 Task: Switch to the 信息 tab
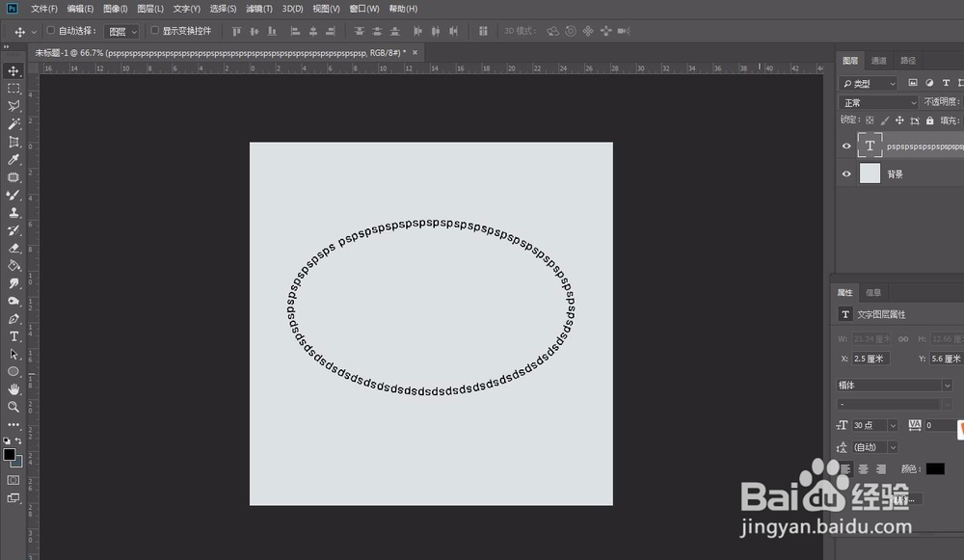pyautogui.click(x=873, y=293)
